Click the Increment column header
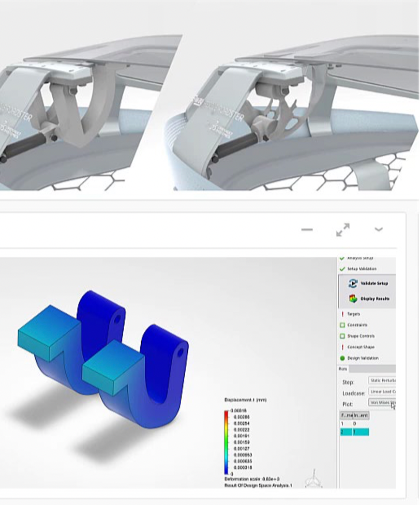 [361, 416]
